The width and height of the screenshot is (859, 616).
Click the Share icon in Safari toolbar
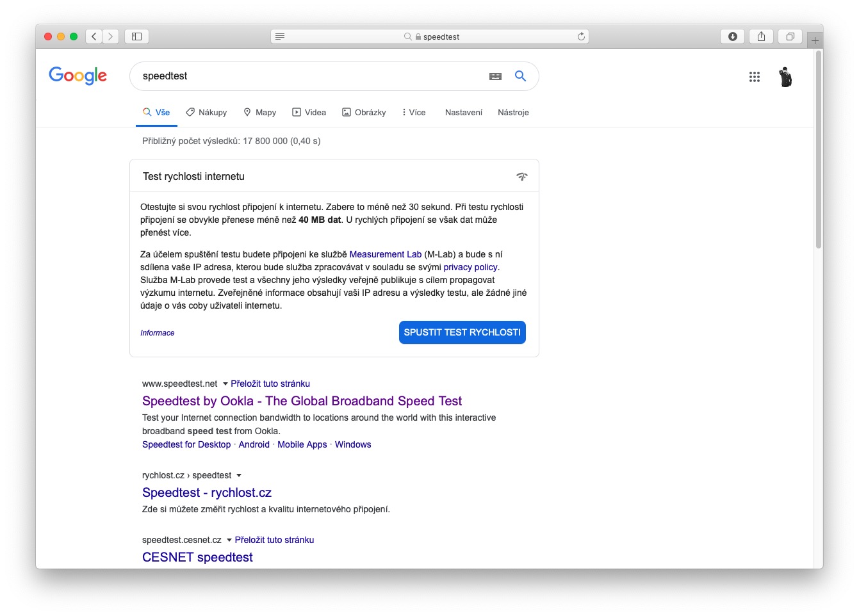click(x=761, y=36)
